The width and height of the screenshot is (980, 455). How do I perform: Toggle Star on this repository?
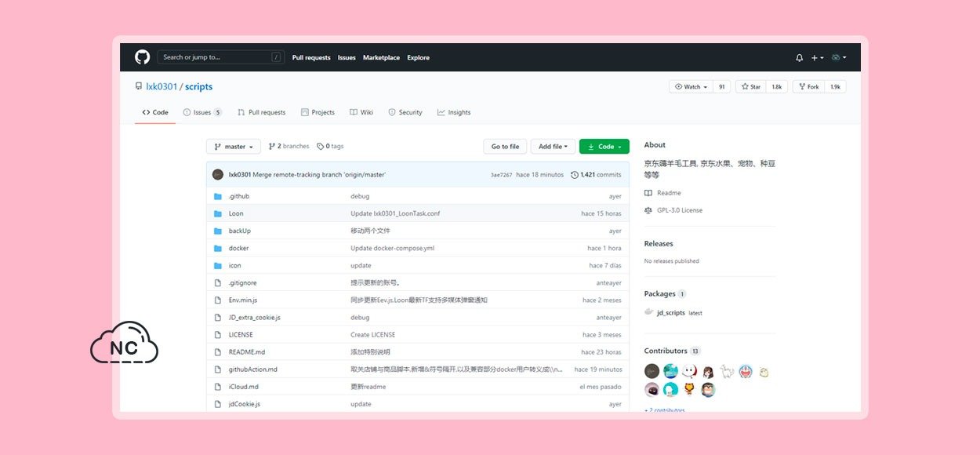(x=751, y=87)
